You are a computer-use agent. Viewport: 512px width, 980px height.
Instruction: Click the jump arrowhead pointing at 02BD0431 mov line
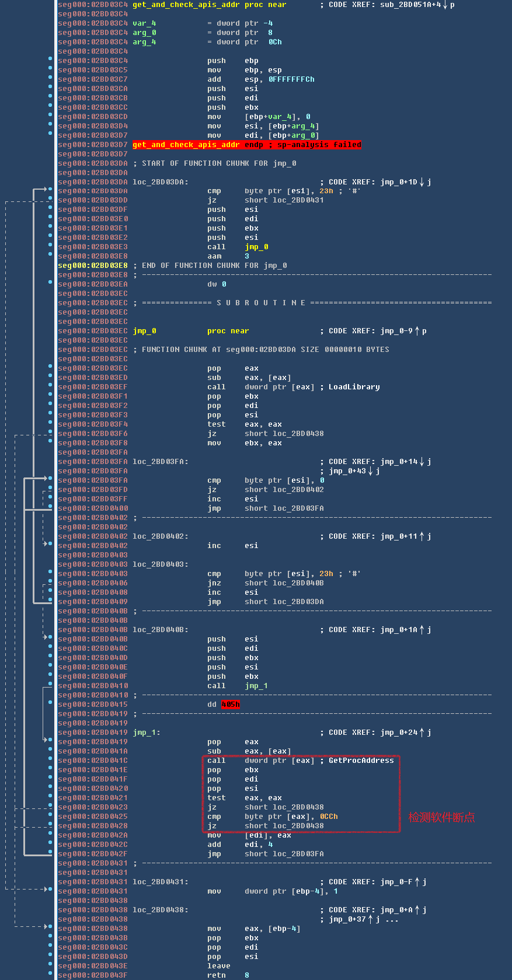click(x=46, y=889)
